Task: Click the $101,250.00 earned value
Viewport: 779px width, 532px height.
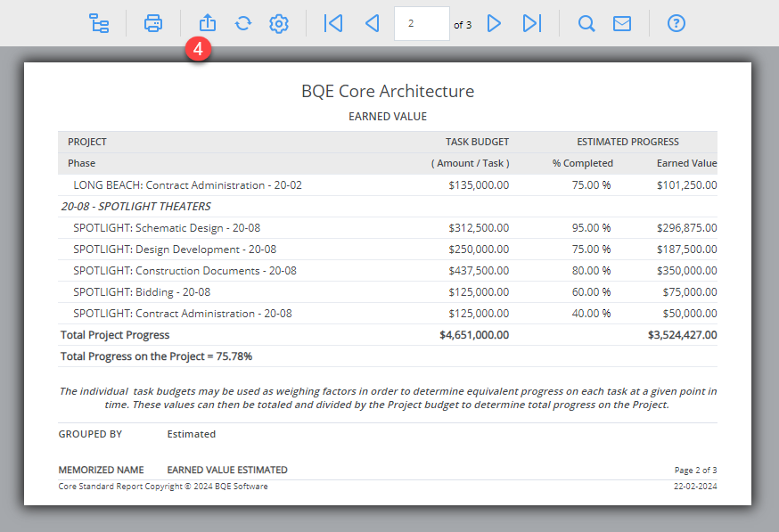Action: pos(687,185)
